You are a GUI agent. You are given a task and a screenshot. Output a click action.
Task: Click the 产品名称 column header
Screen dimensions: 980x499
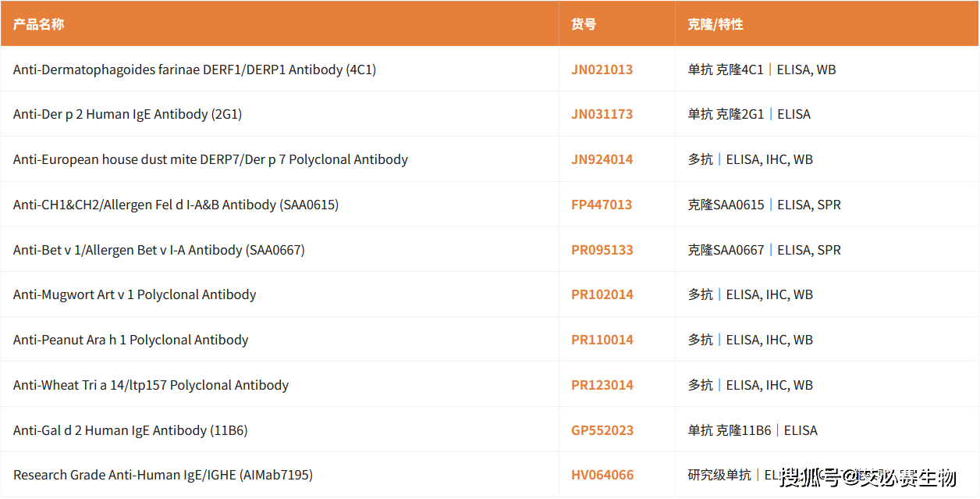(38, 24)
